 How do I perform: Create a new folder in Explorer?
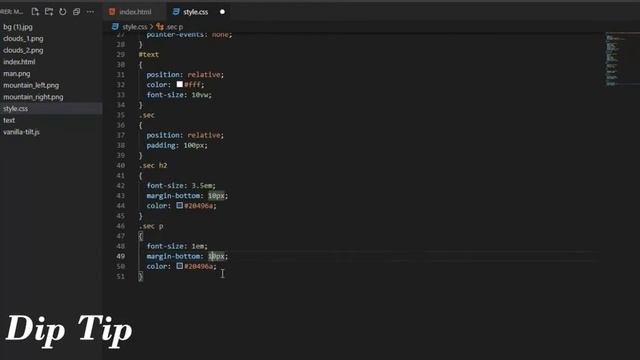(49, 12)
